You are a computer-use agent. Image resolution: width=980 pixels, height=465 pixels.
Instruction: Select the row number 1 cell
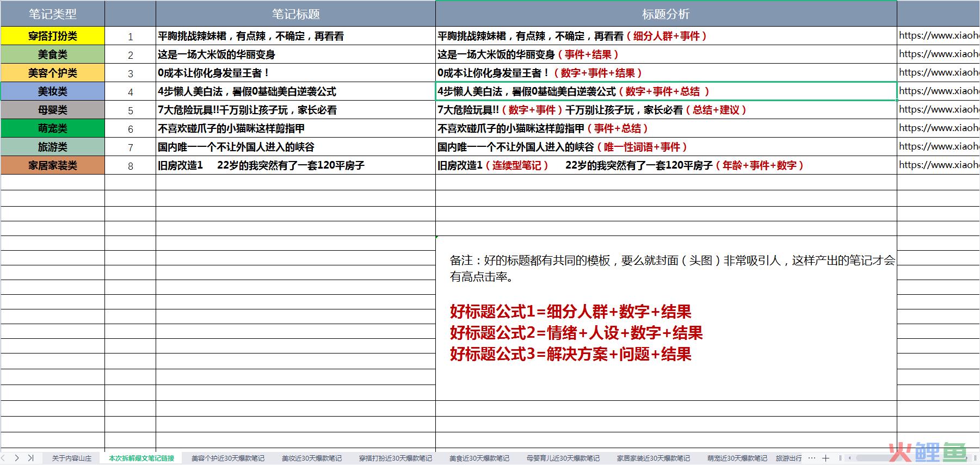click(x=130, y=36)
